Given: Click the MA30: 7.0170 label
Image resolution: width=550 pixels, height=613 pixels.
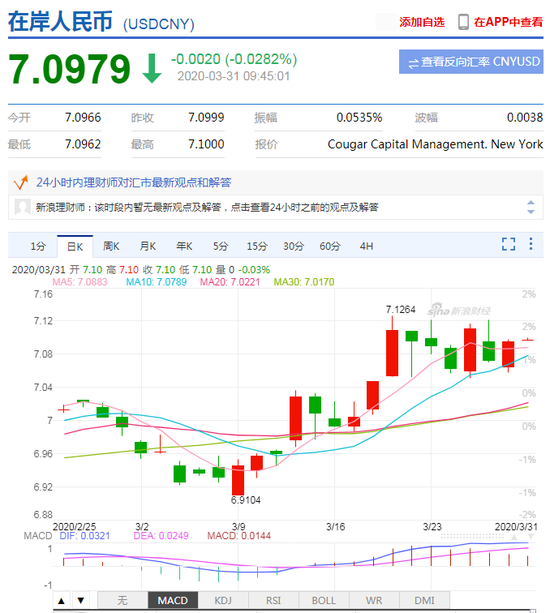Looking at the screenshot, I should tap(304, 282).
